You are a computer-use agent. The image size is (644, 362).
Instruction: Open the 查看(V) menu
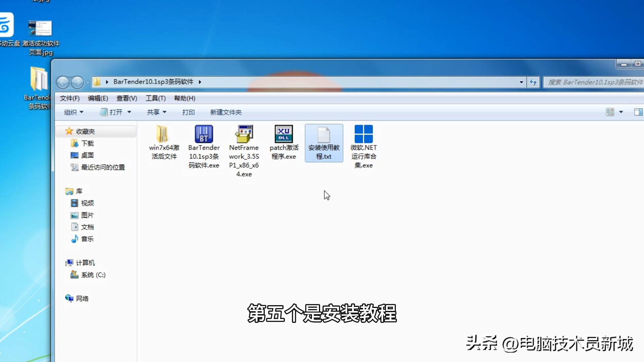(x=126, y=98)
